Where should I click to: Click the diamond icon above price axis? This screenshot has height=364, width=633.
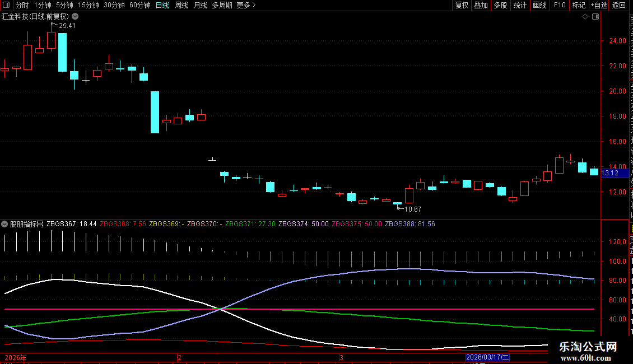coord(585,17)
